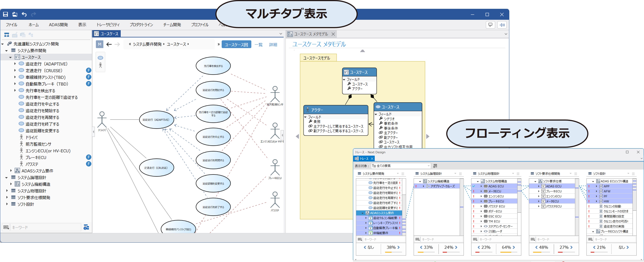This screenshot has height=262, width=644.
Task: Click the 21% coverage indicator under ソフト設計
Action: pyautogui.click(x=601, y=247)
